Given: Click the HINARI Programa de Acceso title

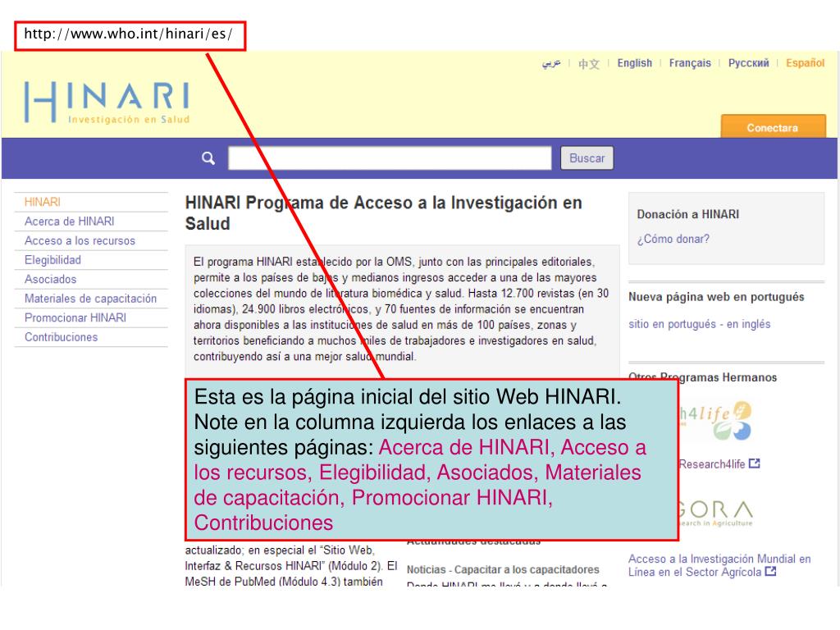Looking at the screenshot, I should [384, 212].
